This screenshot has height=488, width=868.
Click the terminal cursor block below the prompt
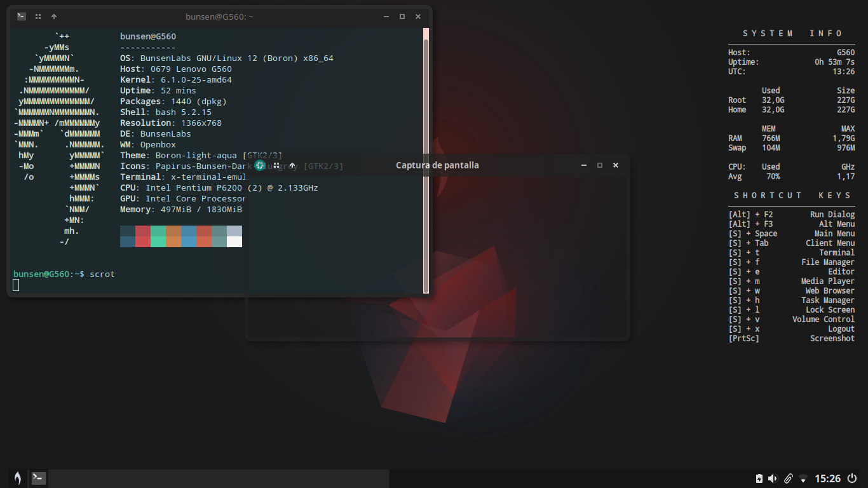16,285
